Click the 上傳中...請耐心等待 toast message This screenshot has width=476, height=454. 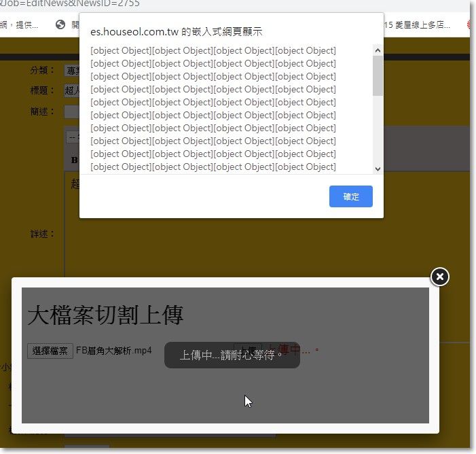click(232, 355)
